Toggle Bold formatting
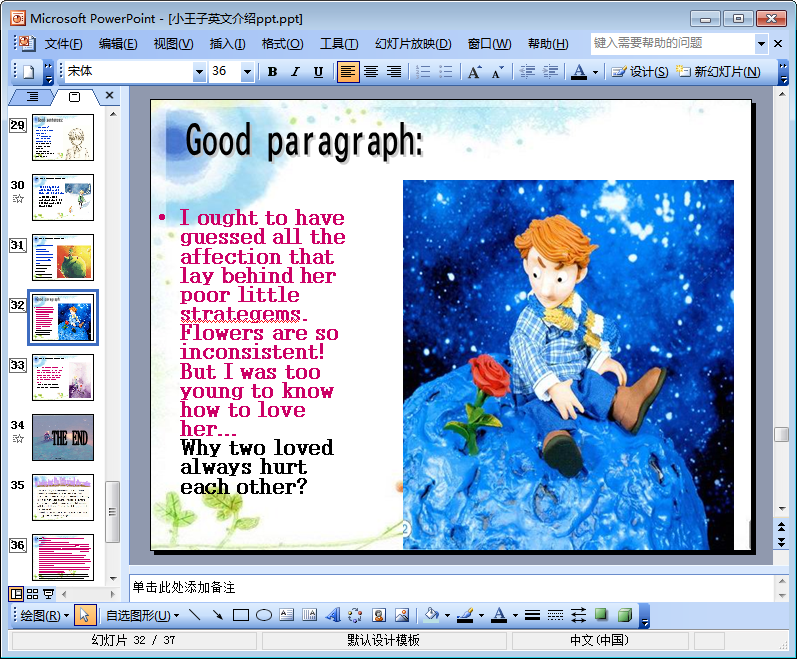797x659 pixels. pyautogui.click(x=272, y=72)
